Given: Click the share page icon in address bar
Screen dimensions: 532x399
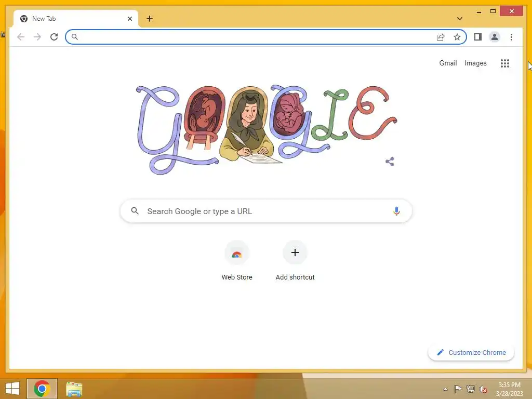Looking at the screenshot, I should [x=441, y=37].
